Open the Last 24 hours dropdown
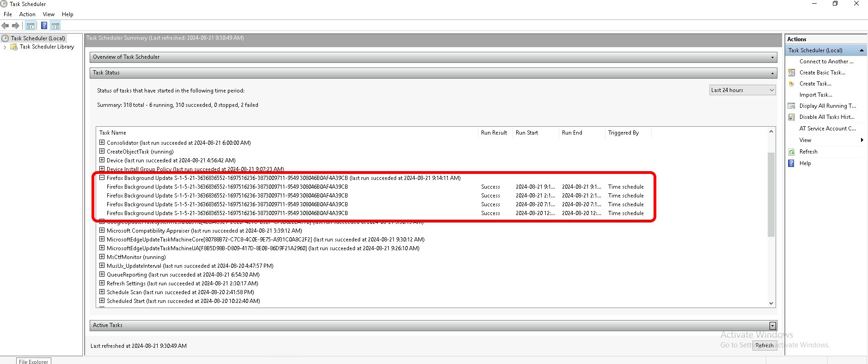868x364 pixels. 742,90
